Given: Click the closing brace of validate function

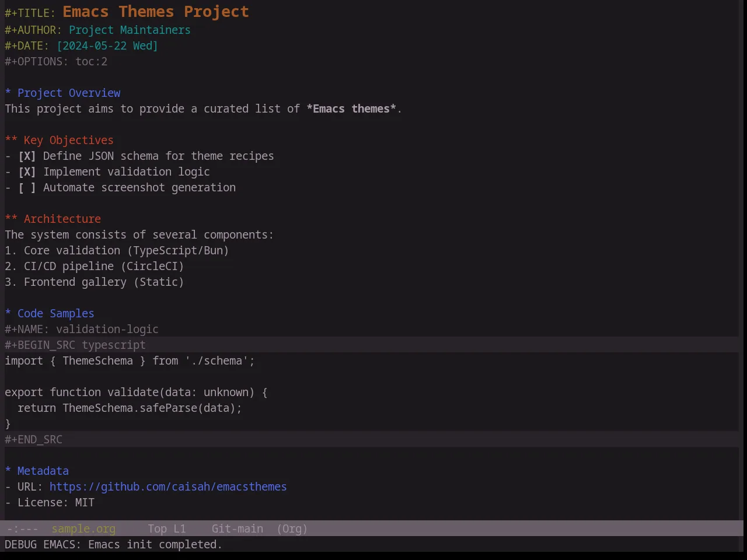Looking at the screenshot, I should click(8, 423).
